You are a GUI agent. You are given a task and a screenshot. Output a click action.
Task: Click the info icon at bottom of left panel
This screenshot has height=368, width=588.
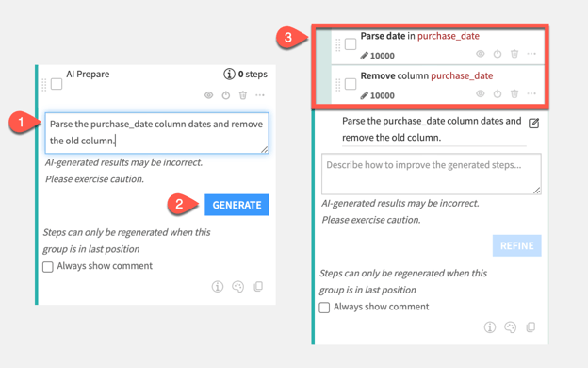pyautogui.click(x=218, y=287)
